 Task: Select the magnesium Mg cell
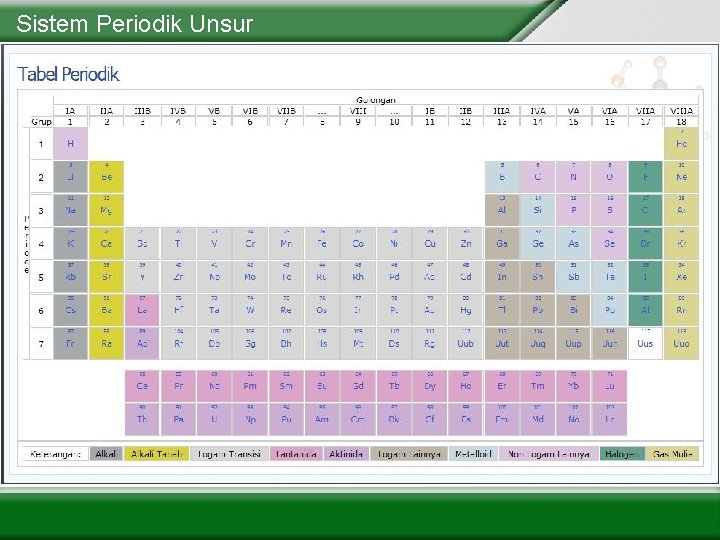tap(106, 210)
